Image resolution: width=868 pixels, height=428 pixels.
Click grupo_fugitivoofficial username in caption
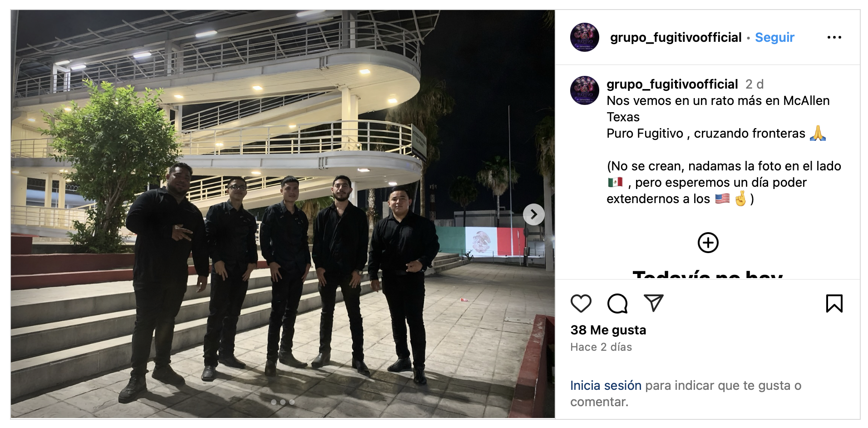672,84
